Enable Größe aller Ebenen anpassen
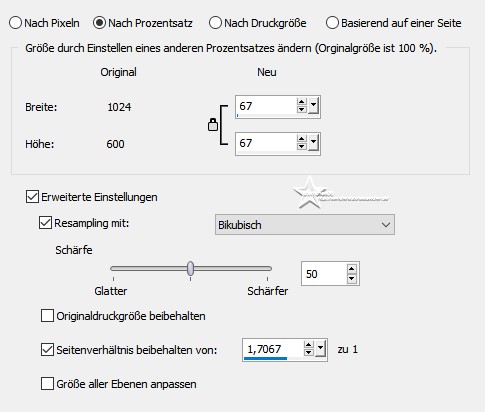The image size is (485, 412). (x=47, y=384)
